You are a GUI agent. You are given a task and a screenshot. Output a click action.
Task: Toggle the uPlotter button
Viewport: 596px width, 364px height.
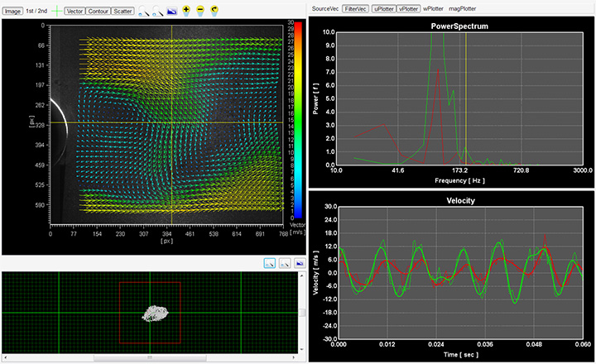[383, 9]
